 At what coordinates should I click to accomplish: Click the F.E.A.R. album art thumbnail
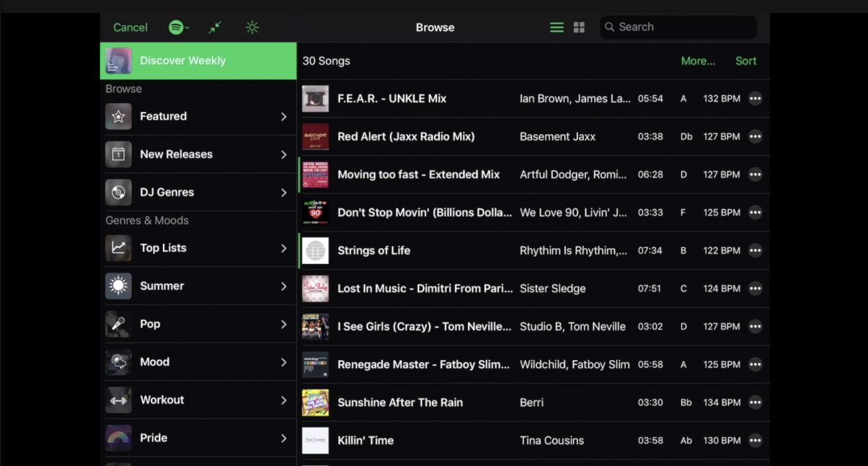pos(315,99)
